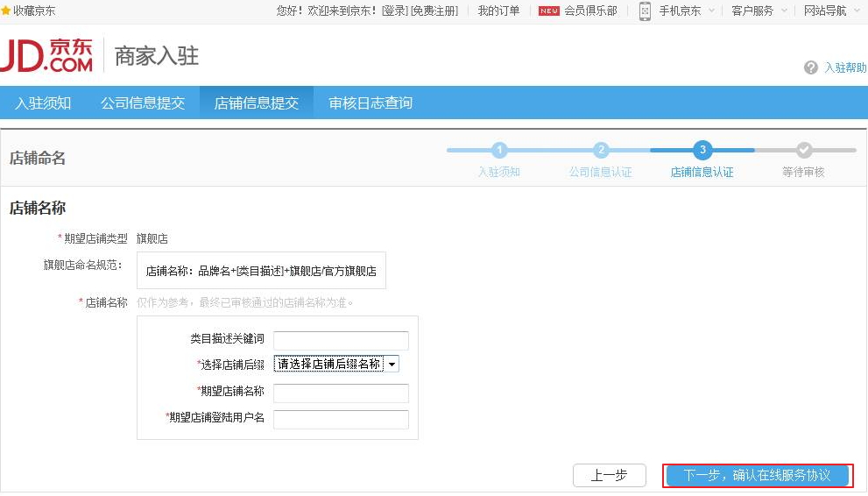Click the [登录] login link

click(395, 11)
